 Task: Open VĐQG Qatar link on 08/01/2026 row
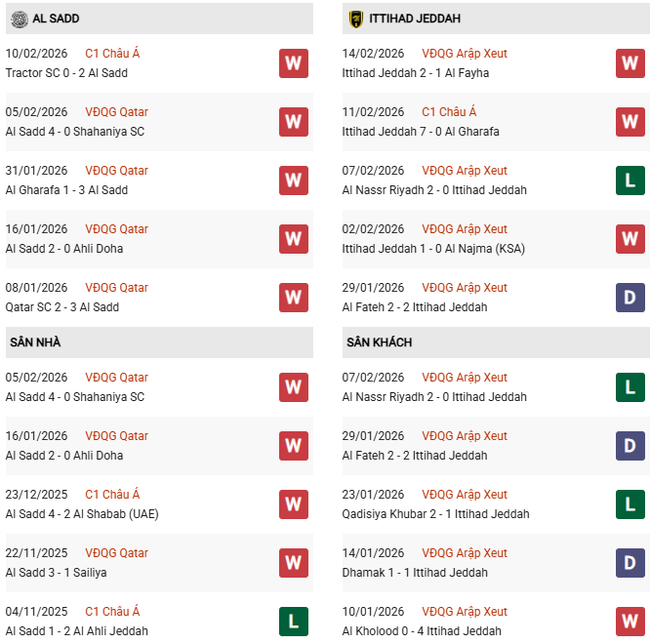tap(119, 288)
